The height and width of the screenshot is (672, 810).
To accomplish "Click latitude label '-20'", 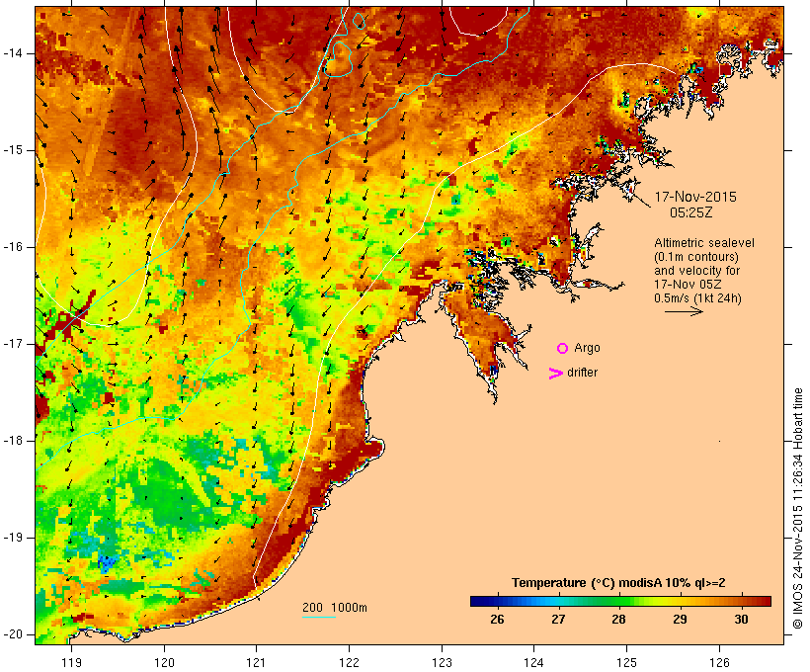I will coord(12,634).
